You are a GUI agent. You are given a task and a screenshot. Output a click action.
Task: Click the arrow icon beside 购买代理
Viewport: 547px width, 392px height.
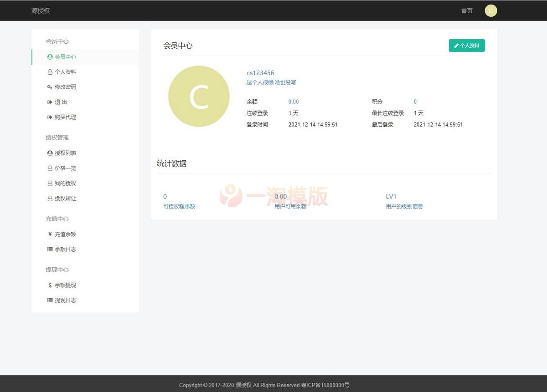click(50, 117)
